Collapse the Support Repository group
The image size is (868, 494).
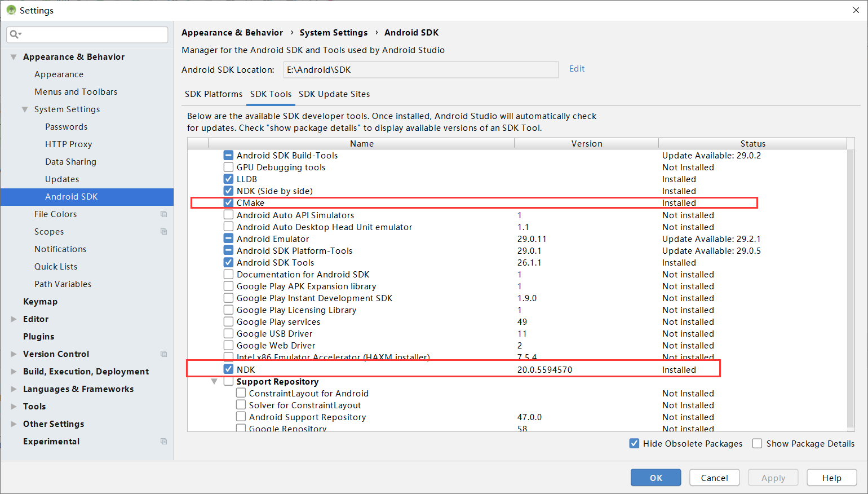coord(214,382)
